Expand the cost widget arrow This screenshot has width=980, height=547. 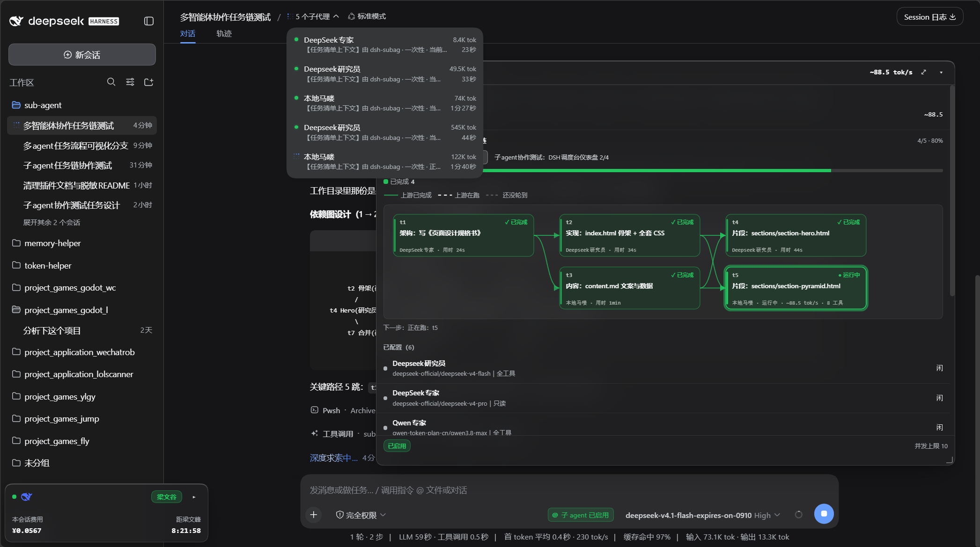tap(194, 497)
